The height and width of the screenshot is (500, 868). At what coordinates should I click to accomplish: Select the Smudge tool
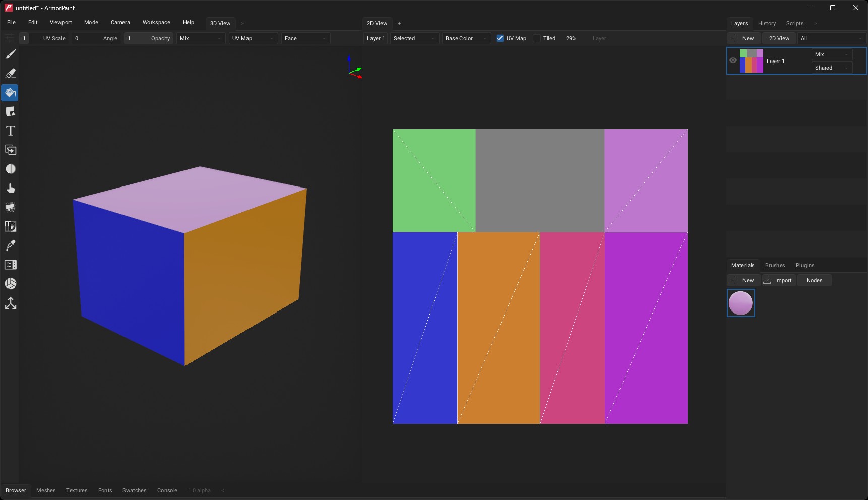pos(10,189)
